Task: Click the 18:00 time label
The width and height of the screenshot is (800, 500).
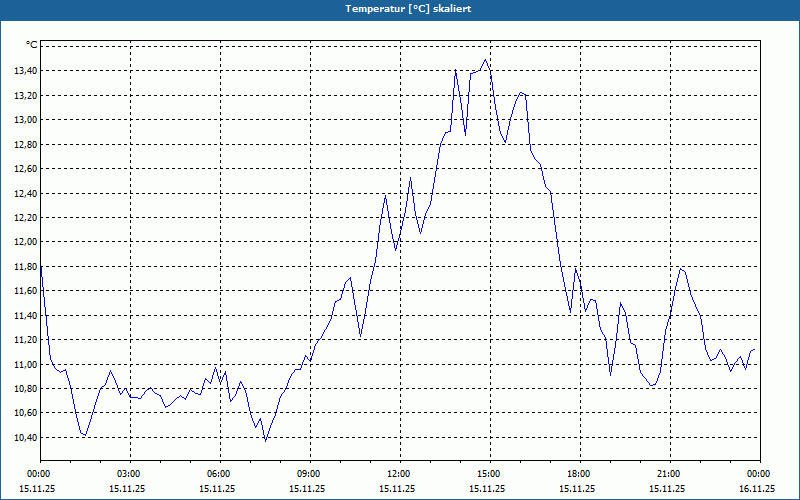Action: coord(580,474)
